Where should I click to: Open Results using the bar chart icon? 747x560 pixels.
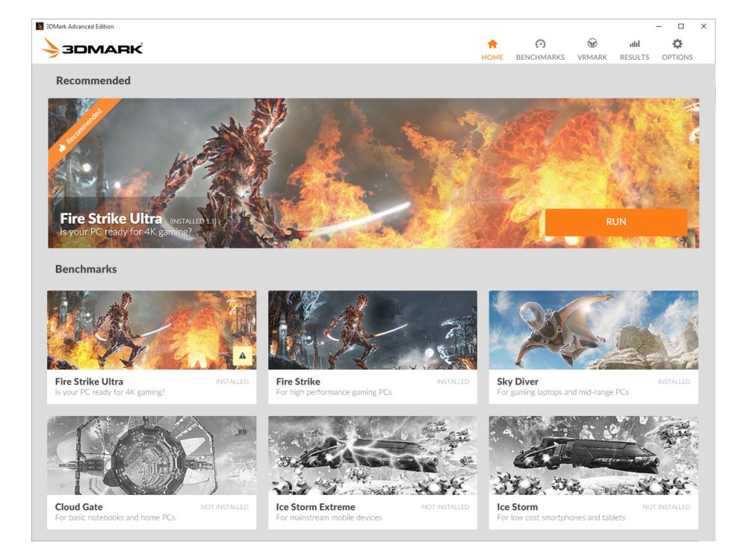(633, 44)
